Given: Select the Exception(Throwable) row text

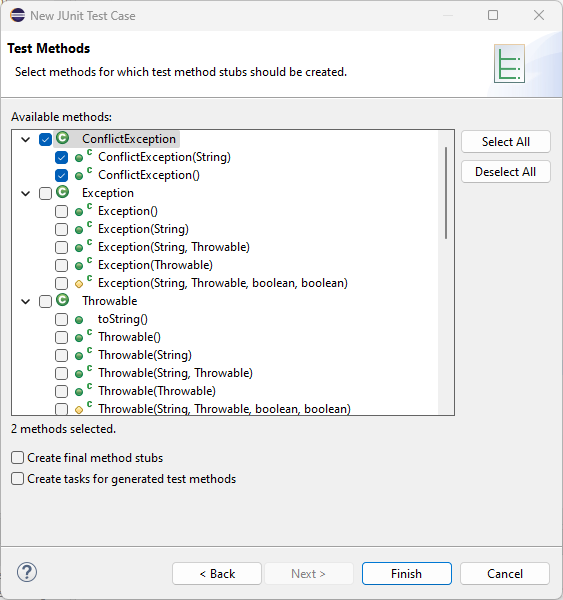Looking at the screenshot, I should pos(155,265).
